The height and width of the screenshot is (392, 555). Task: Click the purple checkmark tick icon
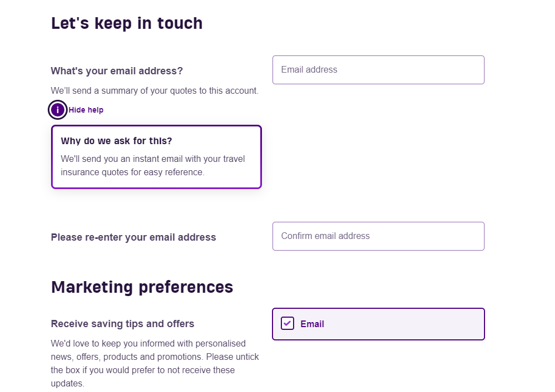pos(287,323)
